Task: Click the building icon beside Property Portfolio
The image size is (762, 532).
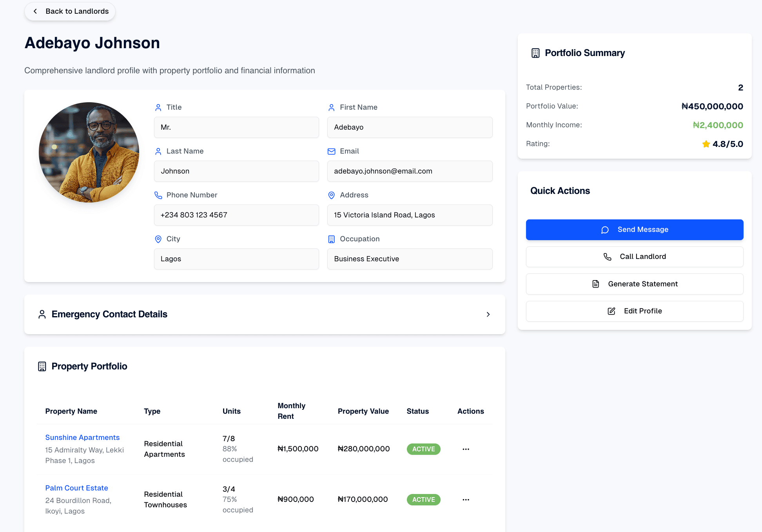Action: tap(42, 366)
